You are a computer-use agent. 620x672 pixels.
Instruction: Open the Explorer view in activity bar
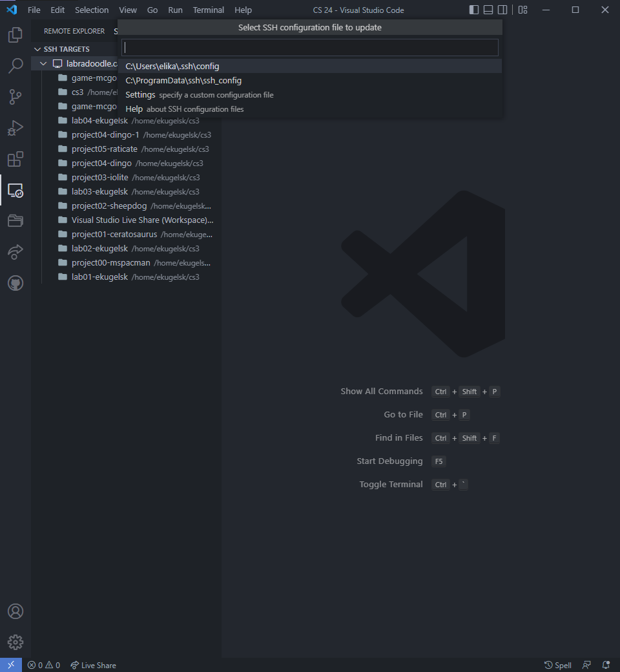point(15,35)
